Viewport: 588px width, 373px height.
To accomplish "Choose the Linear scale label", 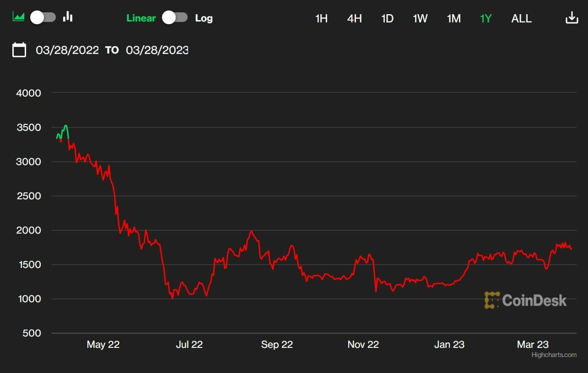I will 141,18.
